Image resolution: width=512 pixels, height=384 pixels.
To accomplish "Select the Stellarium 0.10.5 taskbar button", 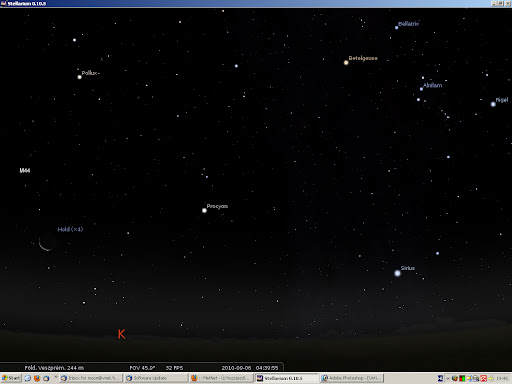I will [287, 378].
